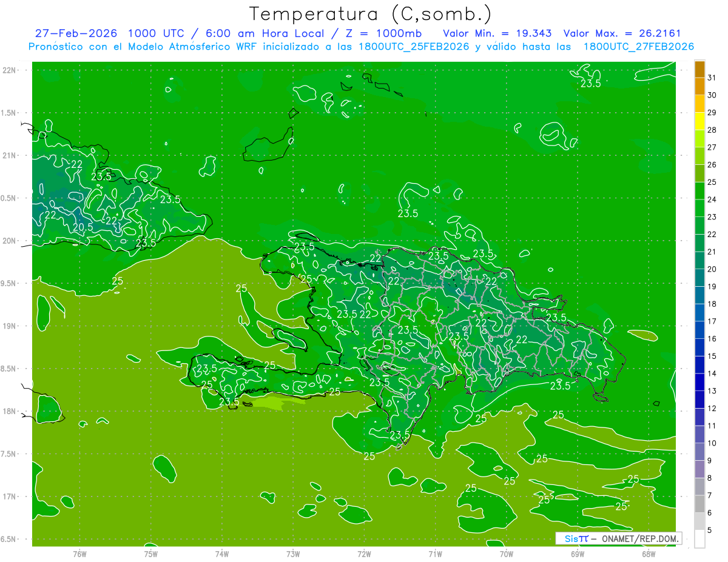Image resolution: width=728 pixels, height=562 pixels.
Task: Click the yellow legend swatch between 28 and 29
Action: (699, 122)
